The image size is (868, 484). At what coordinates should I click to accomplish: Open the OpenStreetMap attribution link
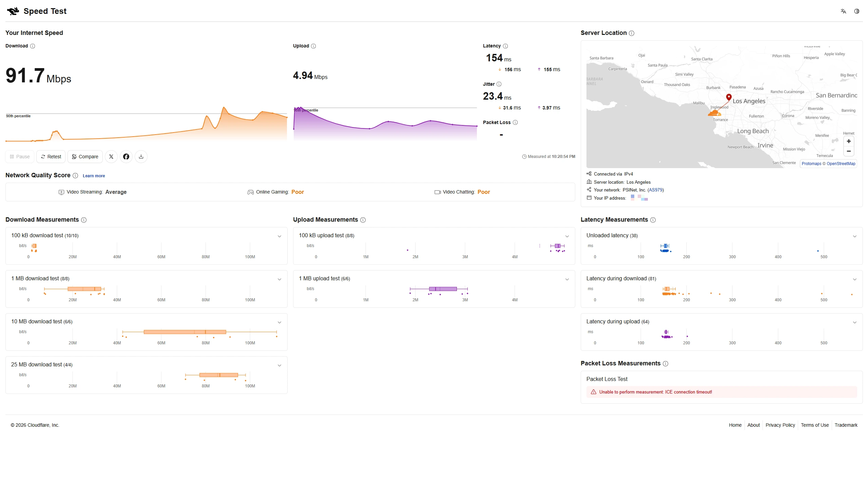[x=841, y=164]
